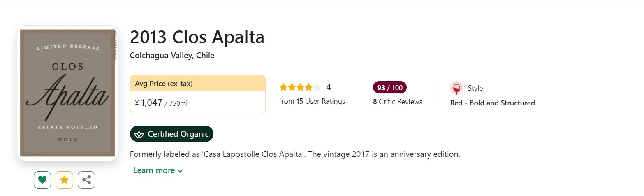This screenshot has height=196, width=644.
Task: Open the 15 User Ratings link
Action: (x=312, y=101)
